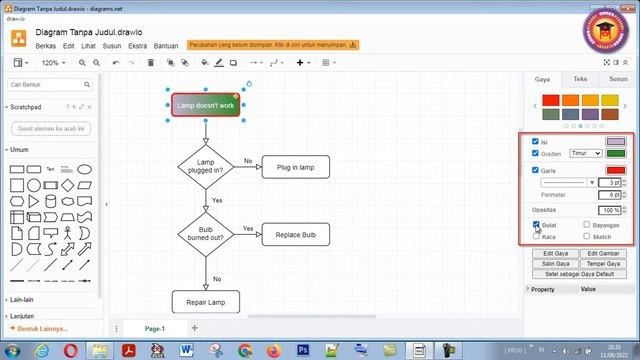Screen dimensions: 640x360
Task: Select the diamond shape in Umum
Action: tap(67, 185)
